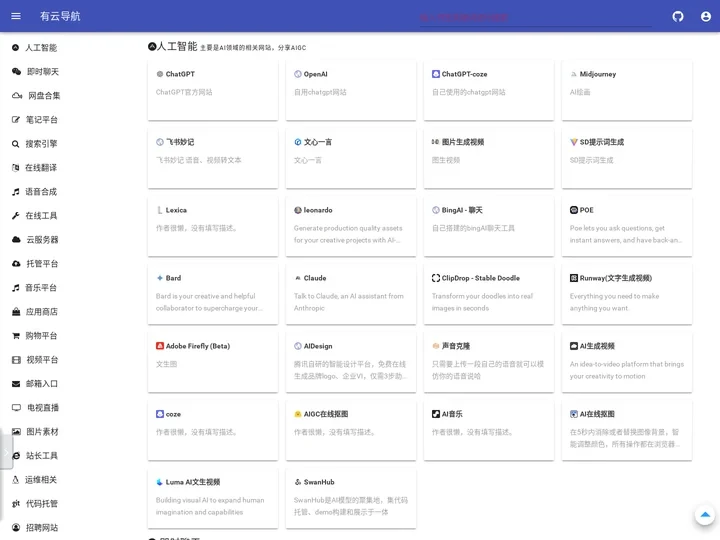
Task: Click the 图片生成视频 card icon
Action: click(x=436, y=142)
